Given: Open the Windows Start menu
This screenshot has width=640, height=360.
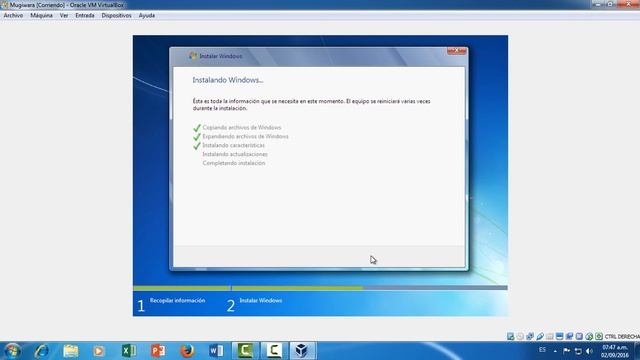Looking at the screenshot, I should [x=12, y=351].
